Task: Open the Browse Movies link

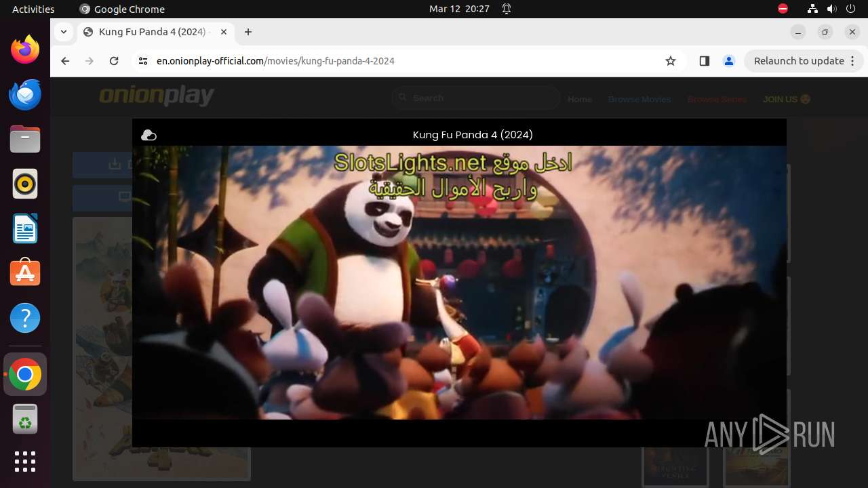Action: click(x=639, y=99)
